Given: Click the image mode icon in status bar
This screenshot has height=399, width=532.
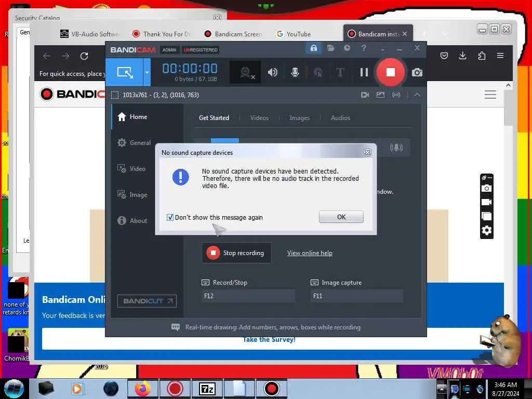Looking at the screenshot, I should click(x=380, y=95).
